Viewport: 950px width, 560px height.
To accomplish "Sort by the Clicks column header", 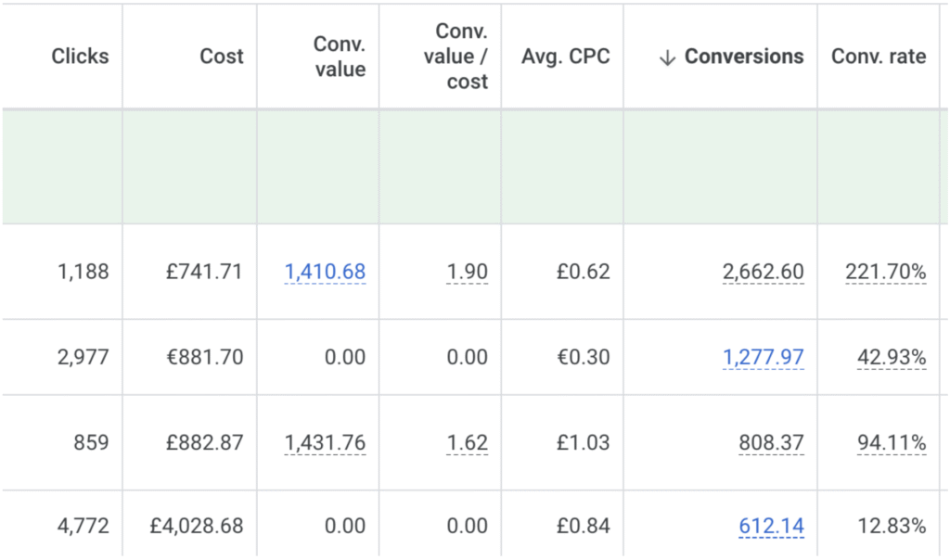I will [x=80, y=57].
